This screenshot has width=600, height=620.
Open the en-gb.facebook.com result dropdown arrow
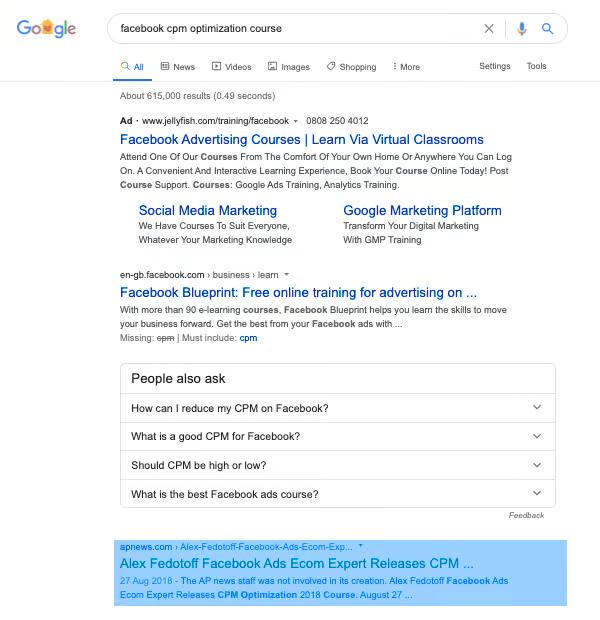coord(287,274)
